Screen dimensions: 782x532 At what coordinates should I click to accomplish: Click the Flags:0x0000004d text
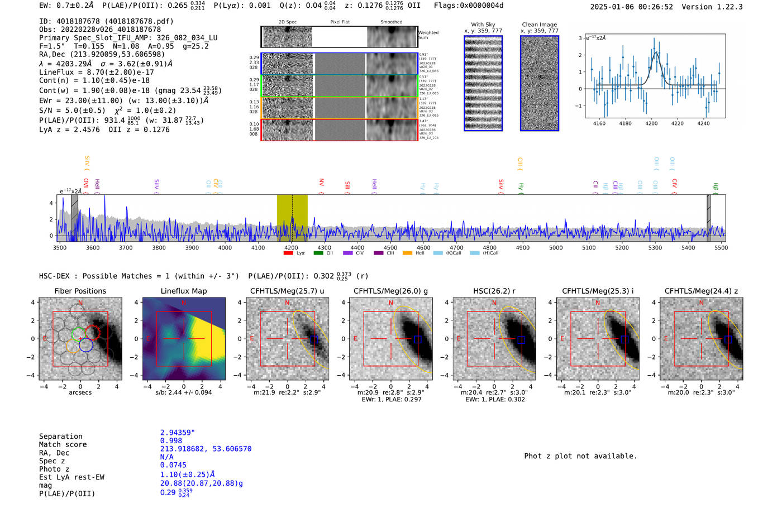click(x=469, y=6)
